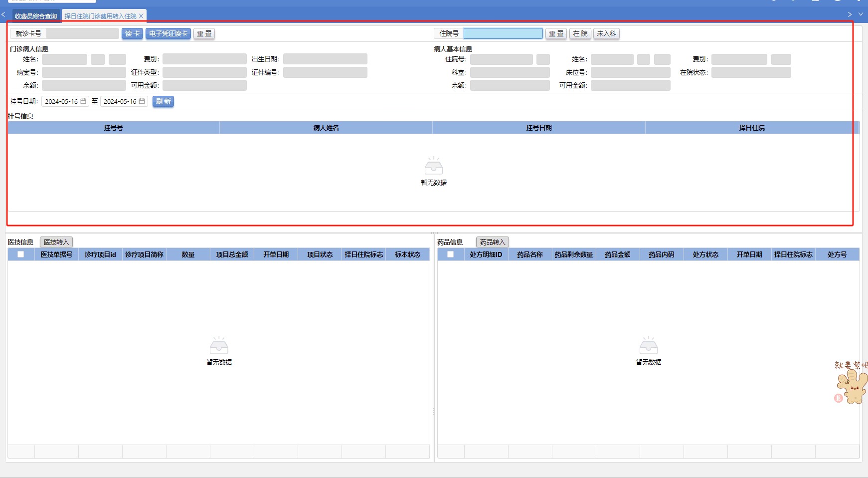
Task: Click 科室 field under 病人基本信息
Action: pyautogui.click(x=510, y=72)
